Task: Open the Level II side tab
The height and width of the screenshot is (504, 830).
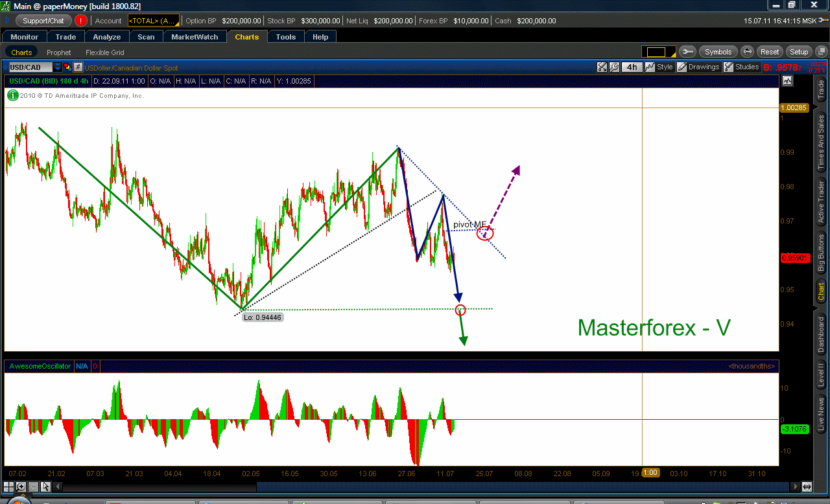Action: coord(821,376)
